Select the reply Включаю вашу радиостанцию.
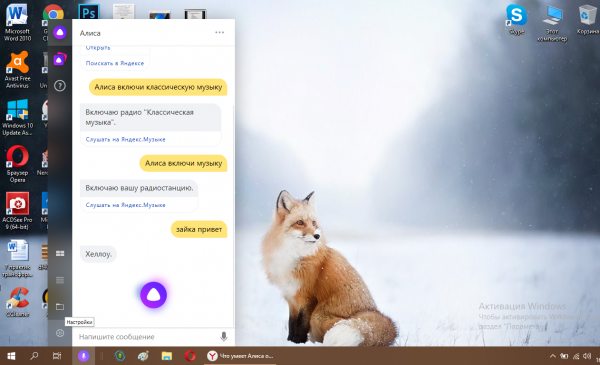 pos(139,188)
